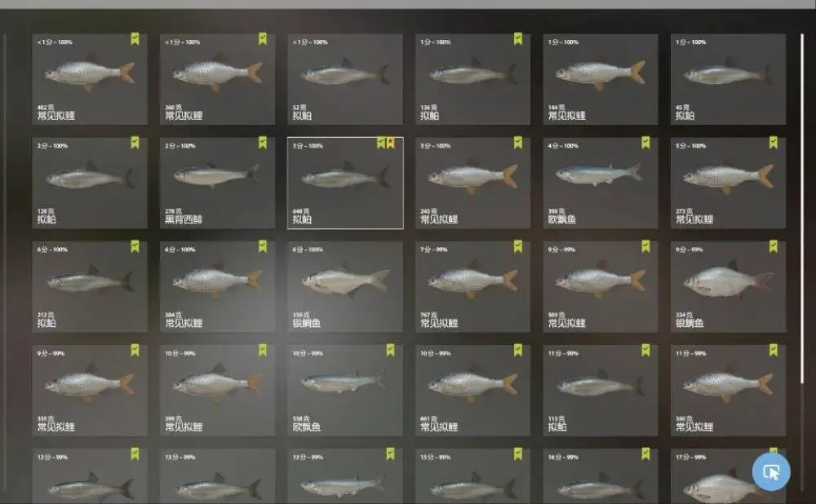Image resolution: width=816 pixels, height=504 pixels.
Task: Select the 5分 273克 常见拟鲤 card
Action: [728, 183]
